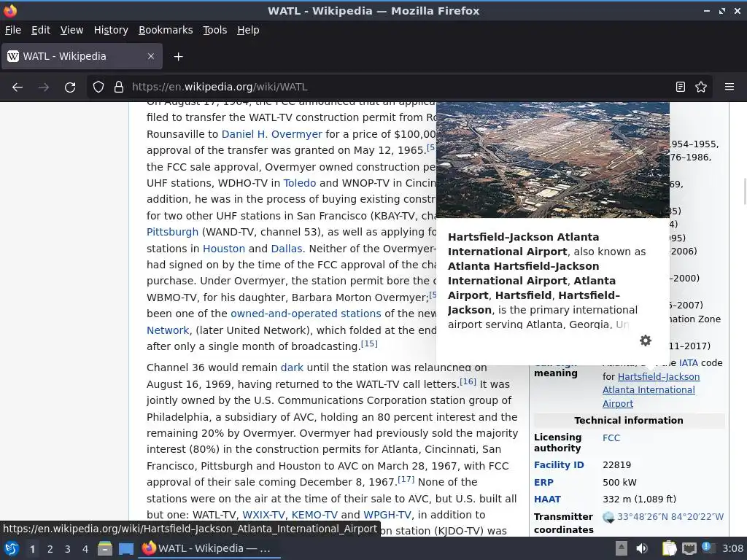This screenshot has width=747, height=560.
Task: Open the clipboard manager tray icon
Action: (669, 548)
